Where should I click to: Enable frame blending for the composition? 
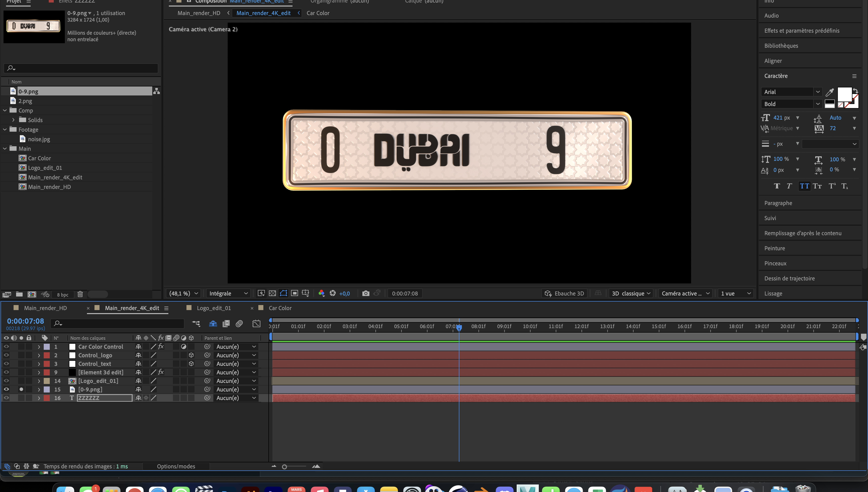coord(226,323)
